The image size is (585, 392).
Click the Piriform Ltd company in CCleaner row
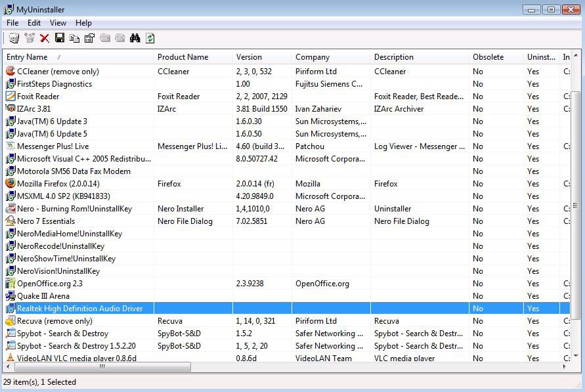(x=316, y=71)
